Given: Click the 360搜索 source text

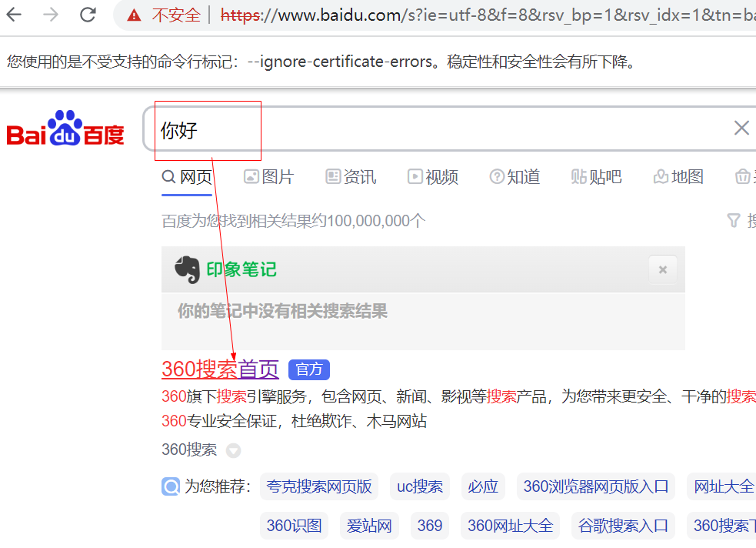Looking at the screenshot, I should click(189, 449).
